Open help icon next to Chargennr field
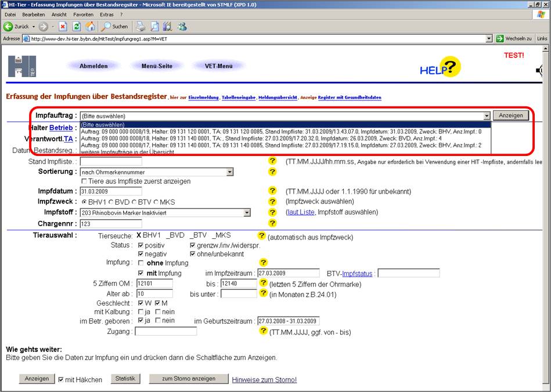 click(272, 223)
